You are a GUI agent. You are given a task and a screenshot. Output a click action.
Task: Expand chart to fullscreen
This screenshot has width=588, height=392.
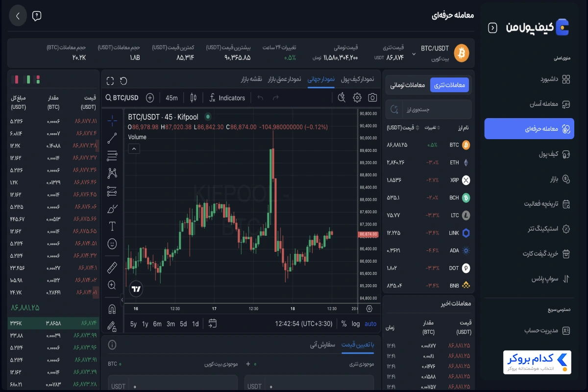pyautogui.click(x=110, y=81)
